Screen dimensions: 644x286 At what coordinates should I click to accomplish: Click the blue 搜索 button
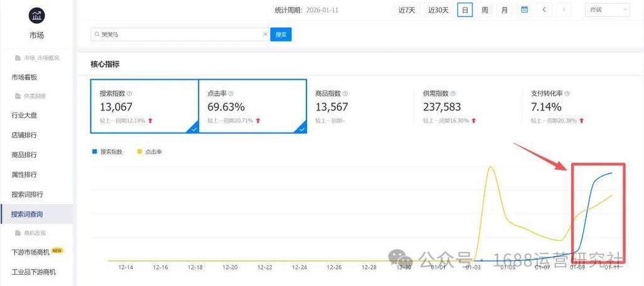tap(281, 35)
